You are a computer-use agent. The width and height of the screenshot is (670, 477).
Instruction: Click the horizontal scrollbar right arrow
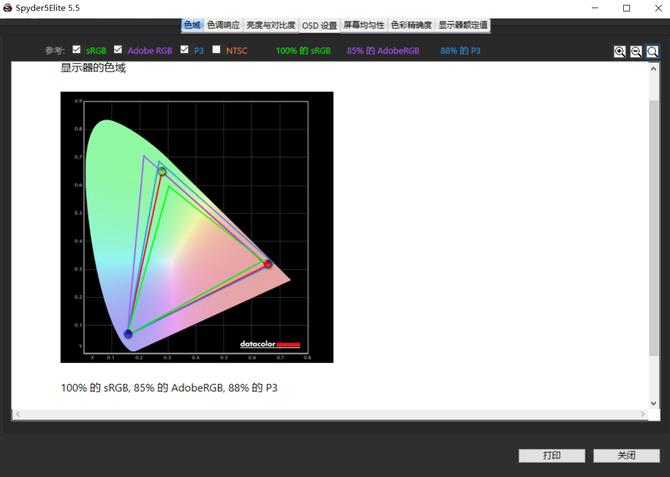(x=642, y=414)
